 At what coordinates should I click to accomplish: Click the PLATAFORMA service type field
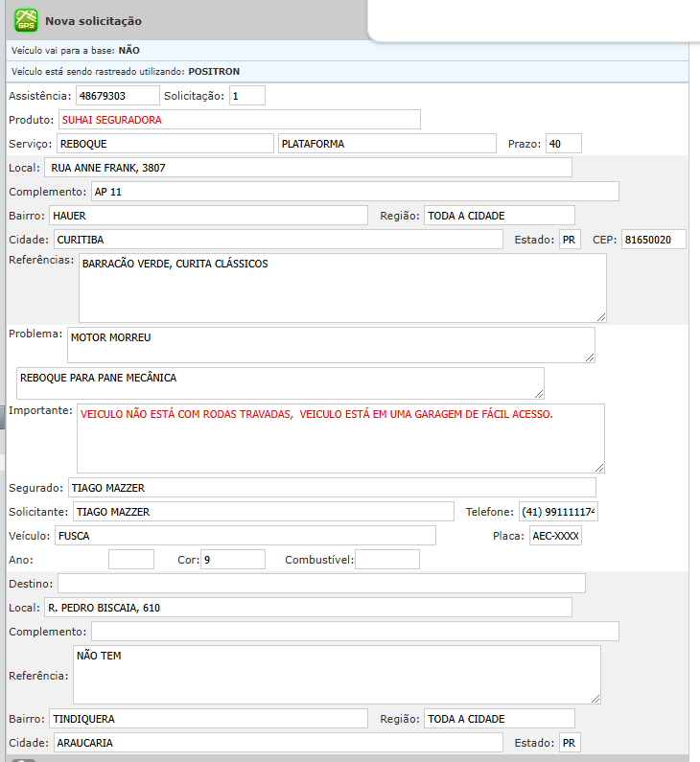click(386, 144)
